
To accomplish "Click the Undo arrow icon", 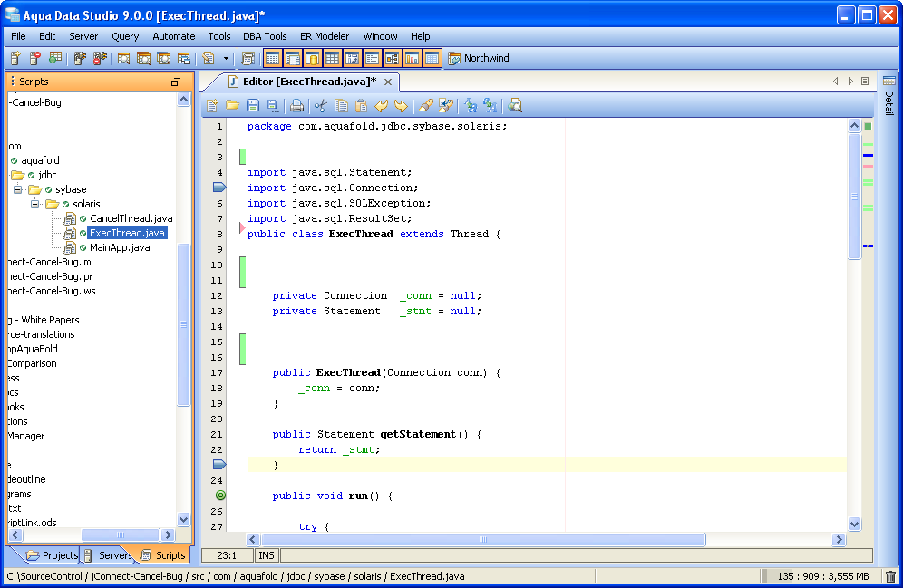I will tap(381, 106).
